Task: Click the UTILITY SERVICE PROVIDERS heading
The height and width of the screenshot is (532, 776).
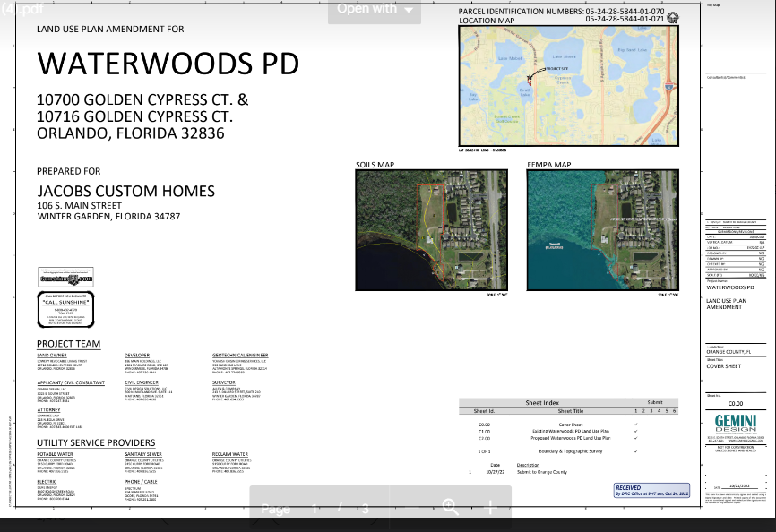Action: point(95,442)
